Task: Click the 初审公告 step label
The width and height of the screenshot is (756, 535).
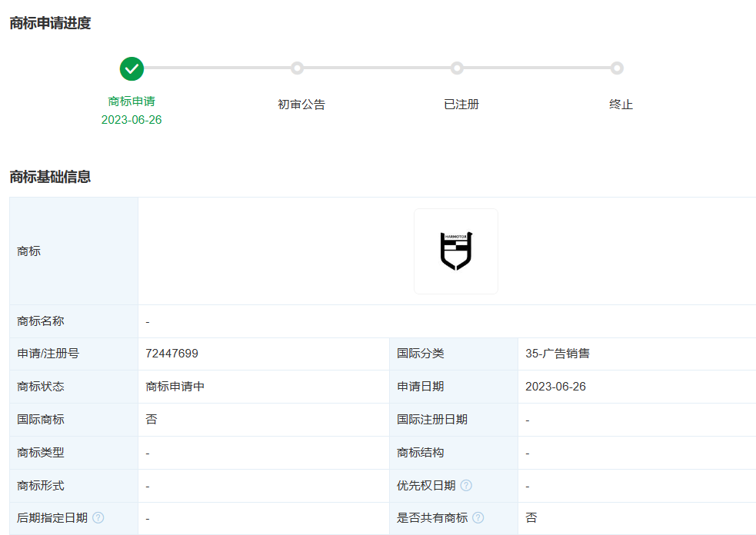Action: 301,104
